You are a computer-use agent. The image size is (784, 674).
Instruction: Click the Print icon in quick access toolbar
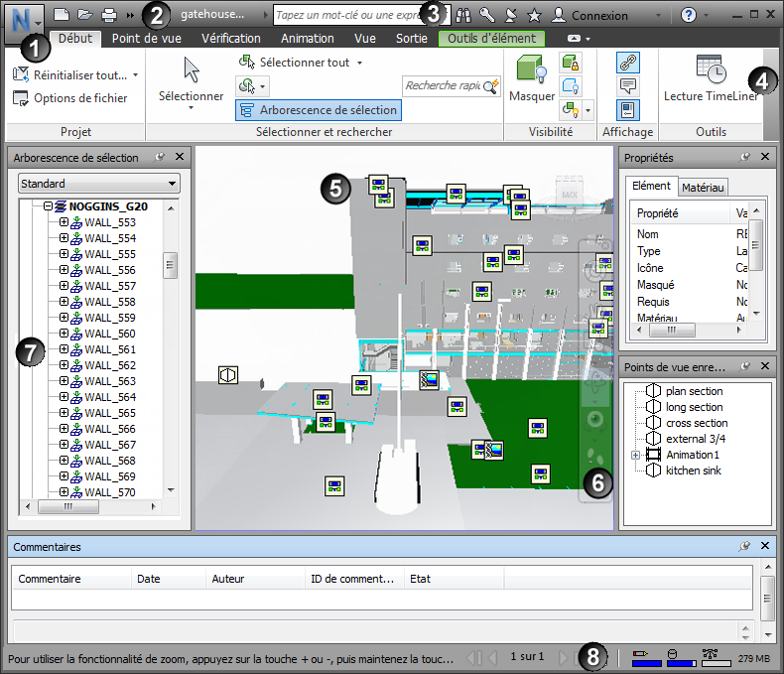[x=109, y=16]
